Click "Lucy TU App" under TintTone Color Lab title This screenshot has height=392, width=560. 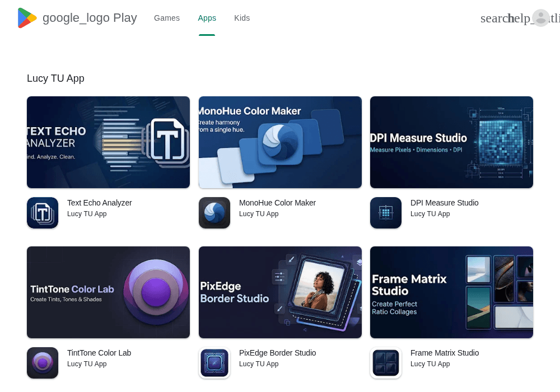87,364
